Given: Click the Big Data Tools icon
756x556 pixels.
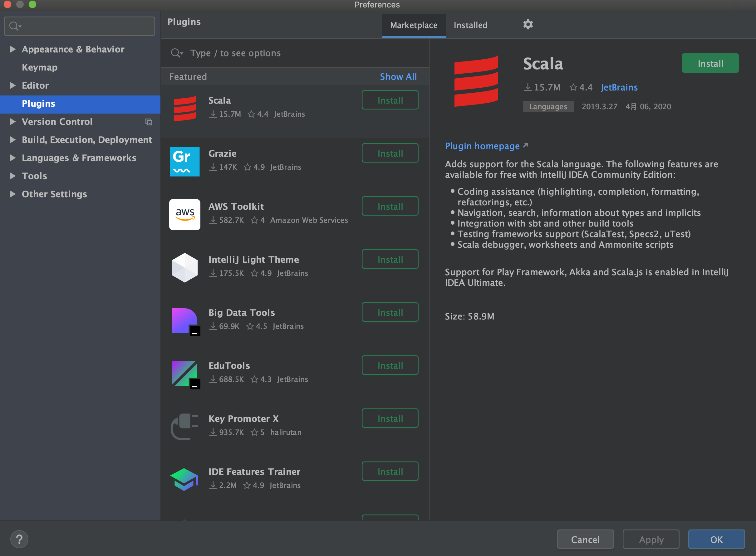Looking at the screenshot, I should (x=186, y=322).
